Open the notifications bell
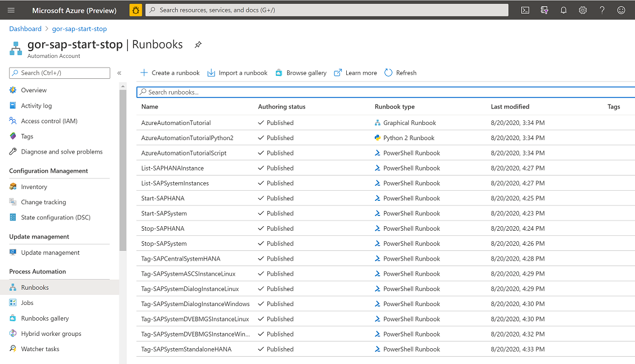Screen dimensions: 635x364 (x=564, y=10)
